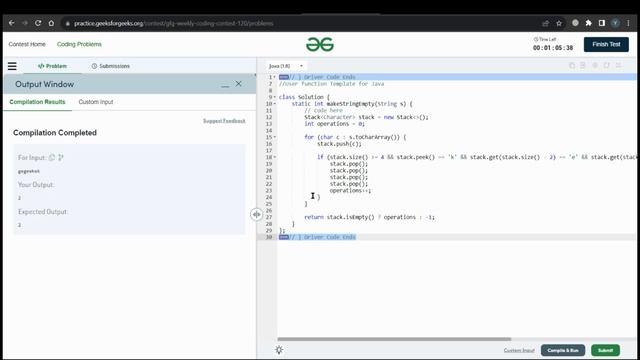Switch to the Problem tab

click(52, 66)
